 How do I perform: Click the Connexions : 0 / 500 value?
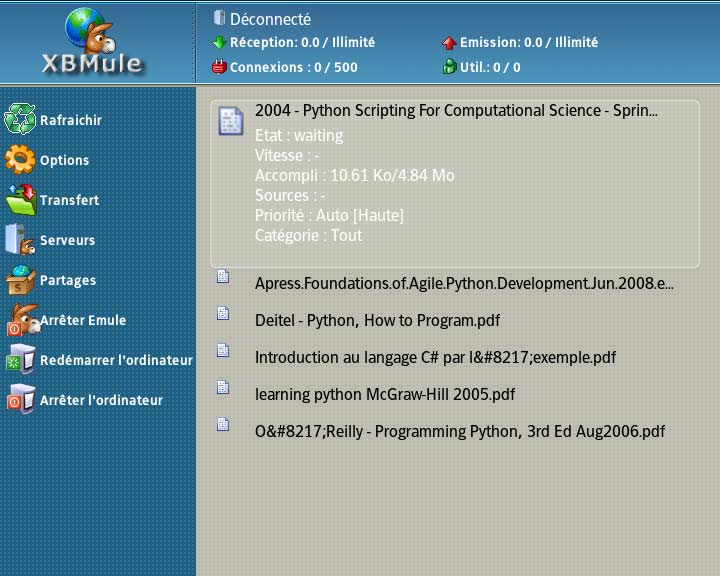click(x=293, y=67)
